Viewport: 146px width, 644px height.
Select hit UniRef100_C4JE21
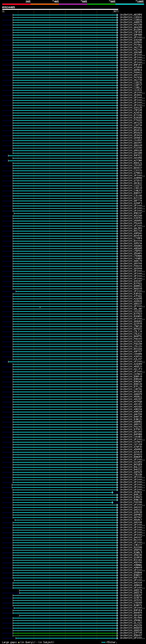tap(131, 90)
